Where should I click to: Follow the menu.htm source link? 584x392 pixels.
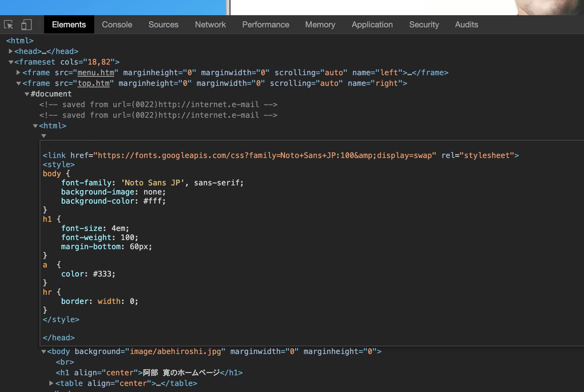click(96, 73)
